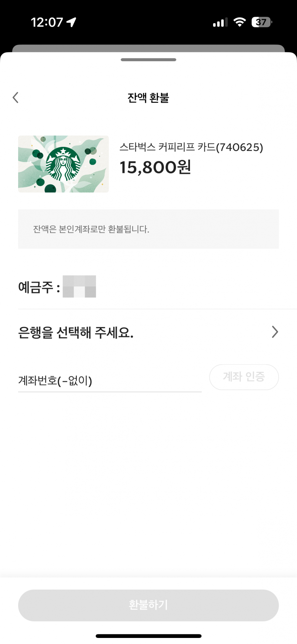Tap the Starbucks card thumbnail image
This screenshot has width=297, height=644.
point(63,164)
